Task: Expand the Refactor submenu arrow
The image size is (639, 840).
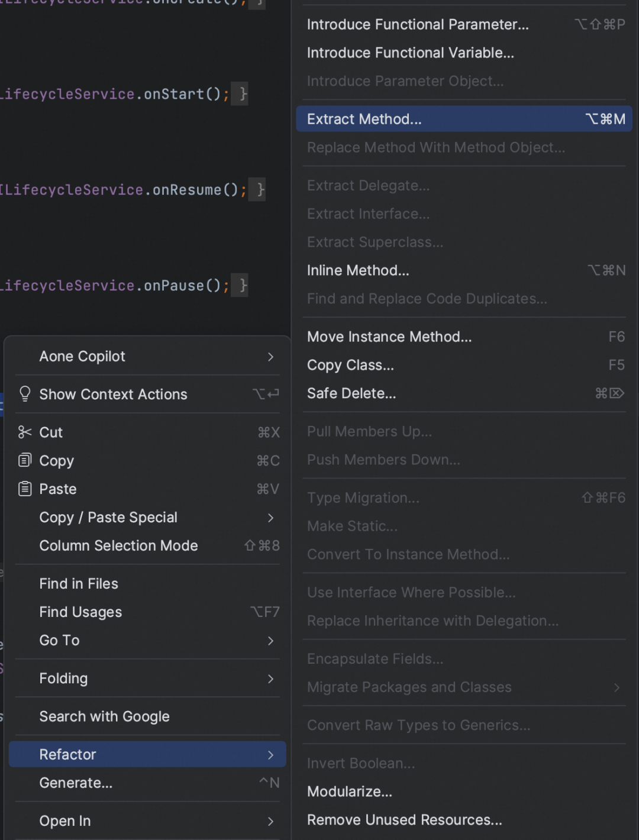Action: pyautogui.click(x=270, y=755)
